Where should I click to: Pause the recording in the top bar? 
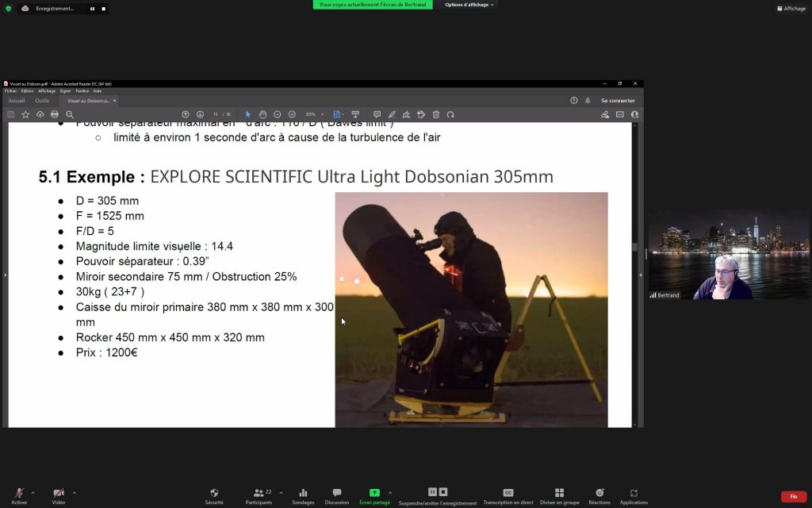92,9
